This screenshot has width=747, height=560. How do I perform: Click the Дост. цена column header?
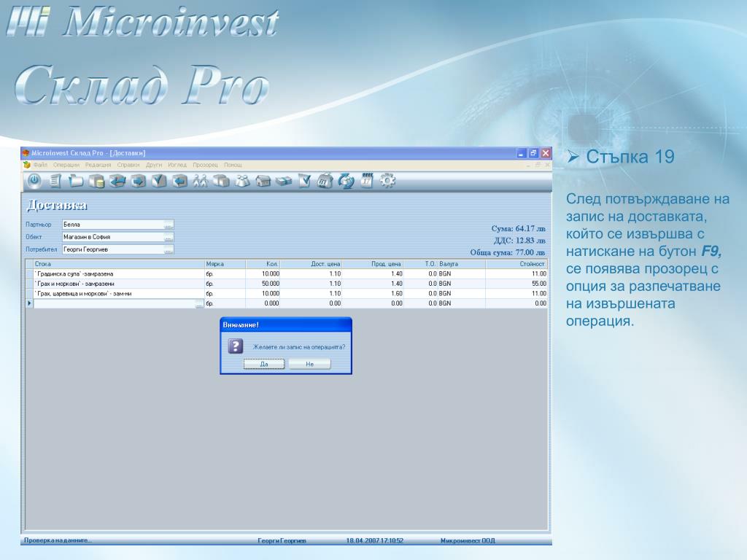pos(311,264)
